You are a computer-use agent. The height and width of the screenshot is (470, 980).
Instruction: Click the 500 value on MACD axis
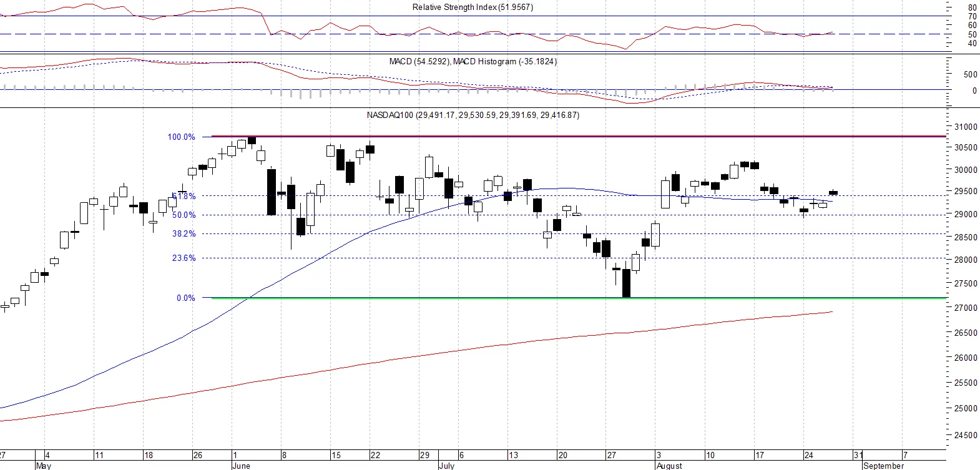point(970,74)
